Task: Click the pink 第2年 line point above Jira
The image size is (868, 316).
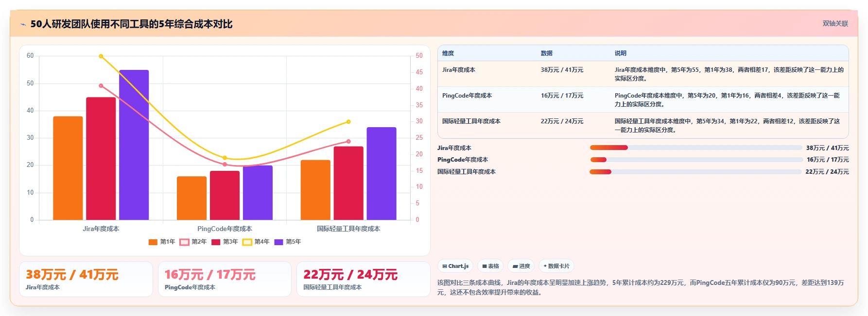Action: pos(101,86)
